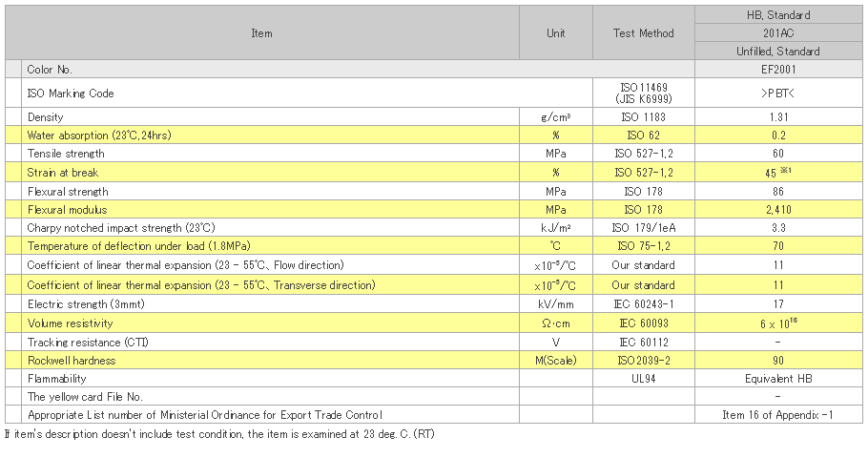
Task: Select the >PBT< ISO marking code
Action: coord(778,94)
